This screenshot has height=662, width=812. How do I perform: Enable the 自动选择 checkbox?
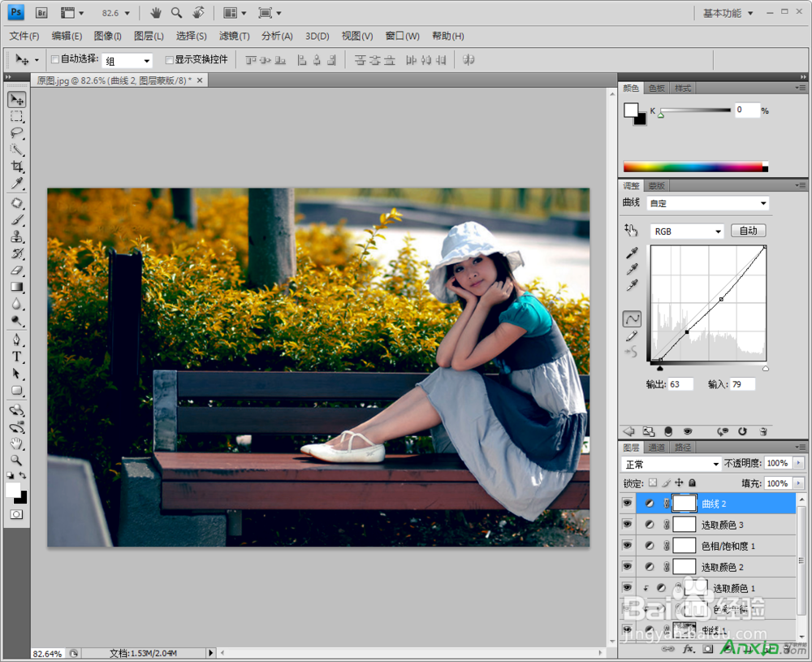(55, 59)
